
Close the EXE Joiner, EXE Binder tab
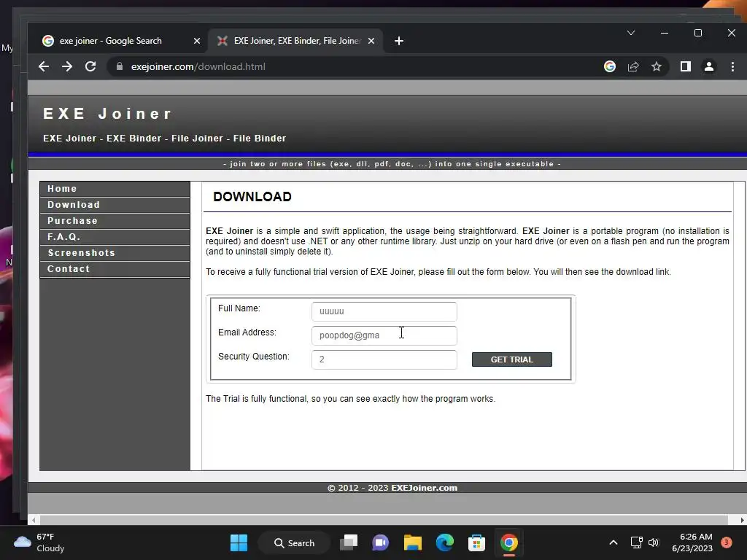[x=371, y=41]
